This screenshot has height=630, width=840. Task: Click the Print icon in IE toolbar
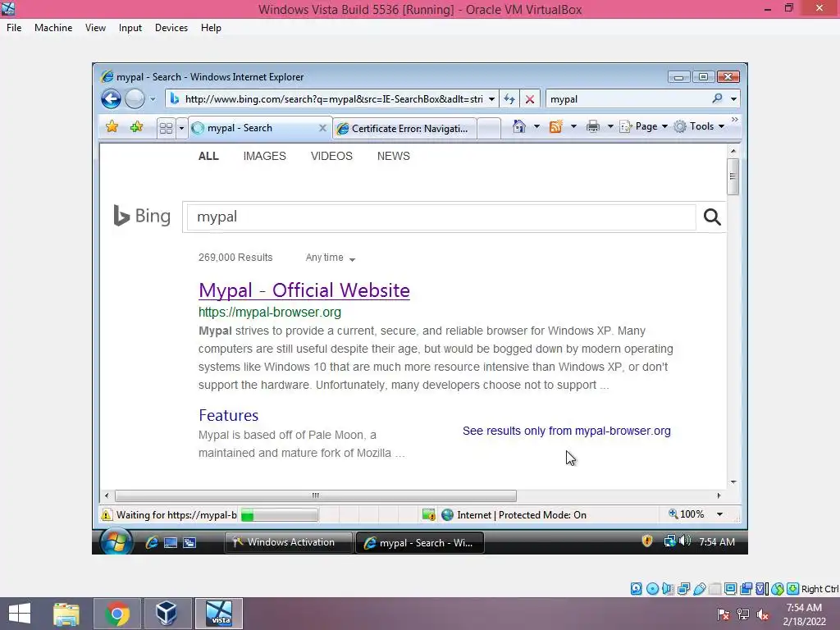tap(592, 126)
